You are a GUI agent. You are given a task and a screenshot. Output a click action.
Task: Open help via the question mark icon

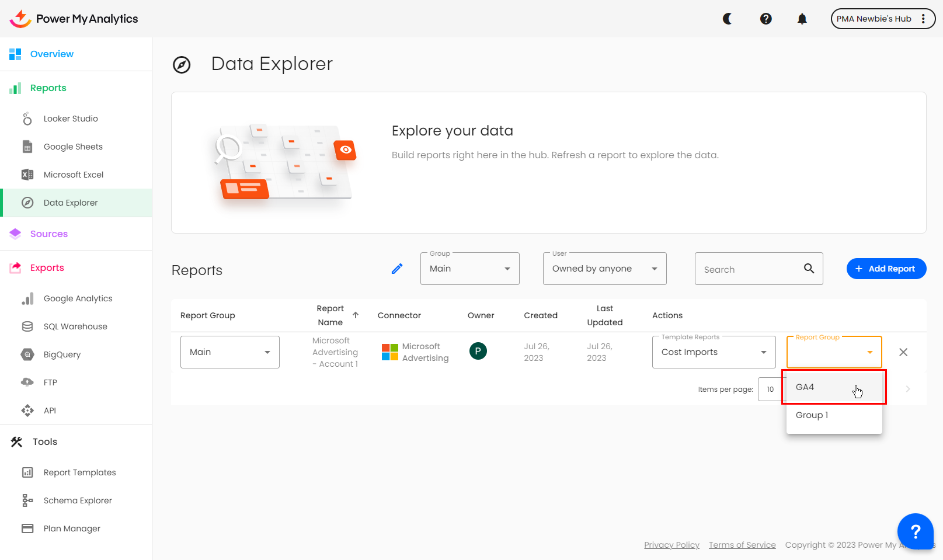765,19
